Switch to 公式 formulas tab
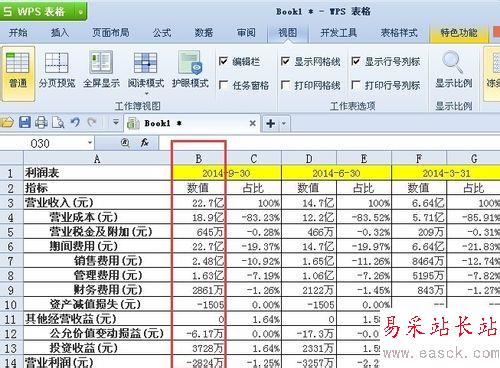This screenshot has width=500, height=368. pyautogui.click(x=162, y=33)
